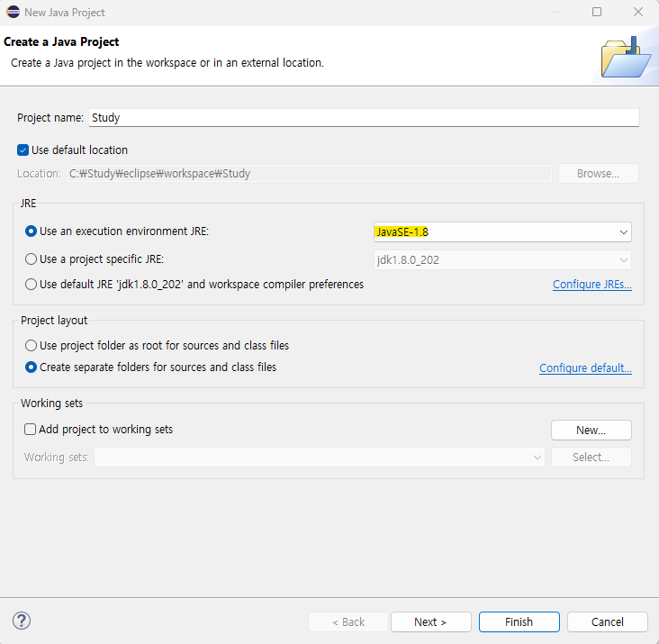The image size is (659, 644).
Task: Open the JavaSE-1.8 execution environment dropdown
Action: pos(502,232)
